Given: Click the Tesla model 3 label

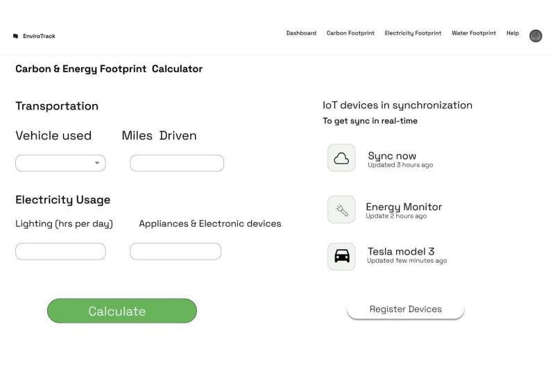Looking at the screenshot, I should click(x=401, y=251).
